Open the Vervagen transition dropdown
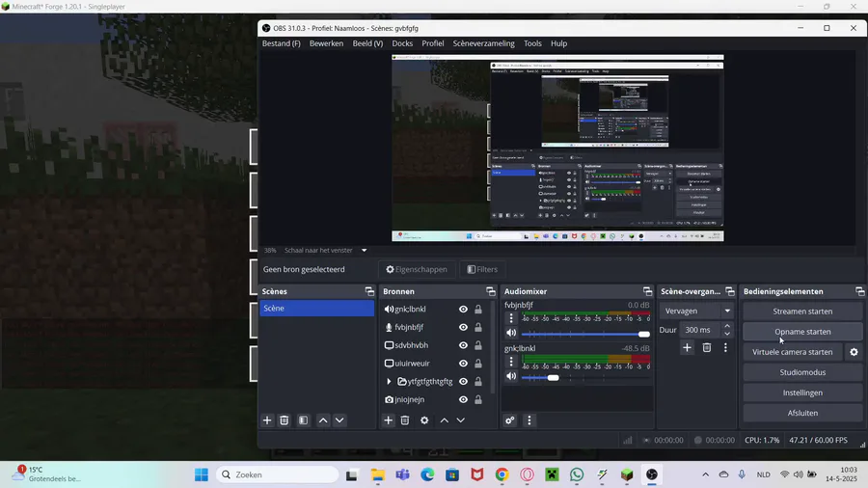The height and width of the screenshot is (488, 868). click(697, 311)
